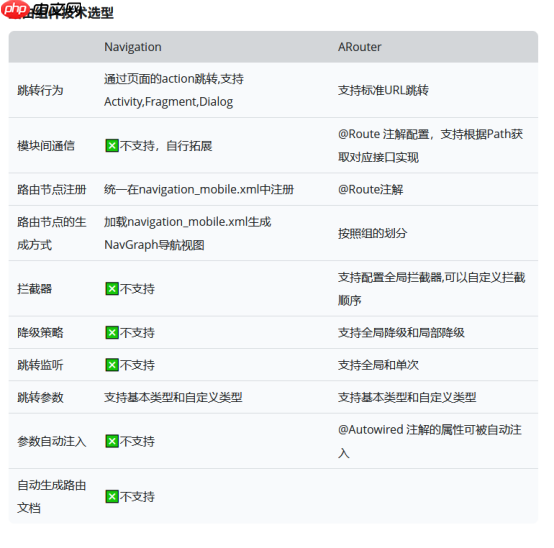554x548 pixels.
Task: Select text 支持配置全局拦截器,可以自定义拦截
Action: (432, 277)
